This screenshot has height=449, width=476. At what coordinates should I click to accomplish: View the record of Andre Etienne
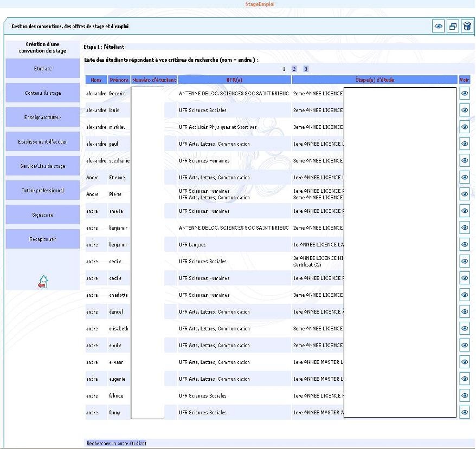[x=465, y=177]
